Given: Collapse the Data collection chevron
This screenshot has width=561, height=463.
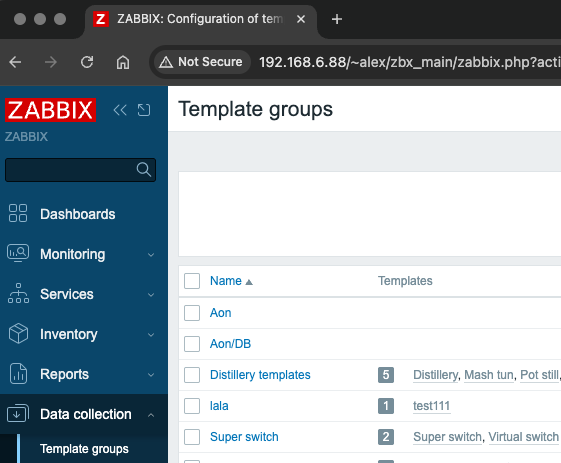Looking at the screenshot, I should 151,415.
